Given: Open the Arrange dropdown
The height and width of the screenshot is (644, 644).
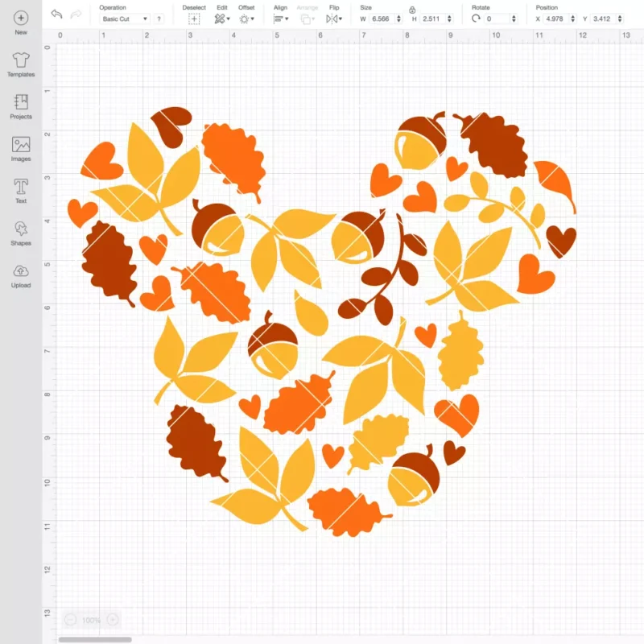Looking at the screenshot, I should click(308, 19).
